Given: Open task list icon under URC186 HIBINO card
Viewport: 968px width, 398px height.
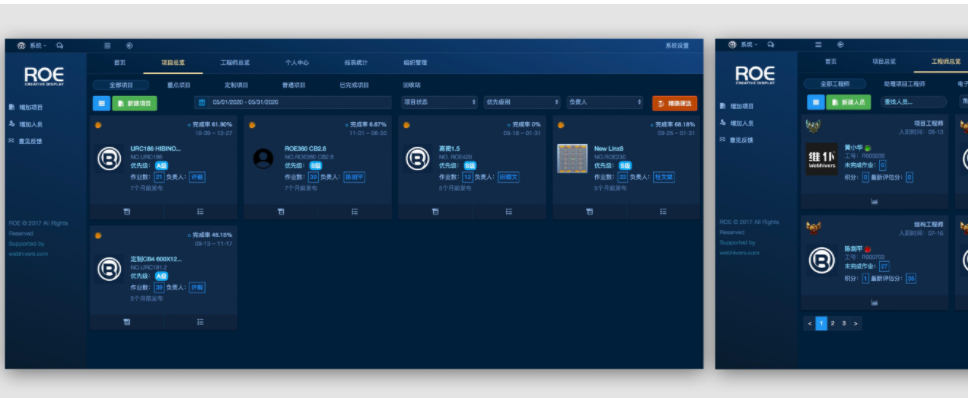Looking at the screenshot, I should [200, 212].
